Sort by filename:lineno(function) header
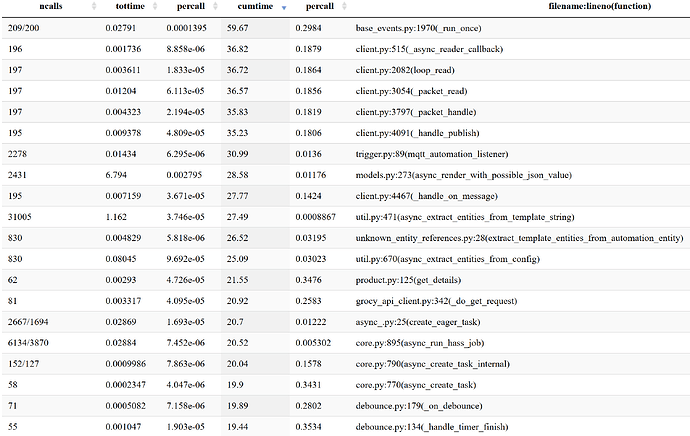This screenshot has width=690, height=436. pos(599,6)
